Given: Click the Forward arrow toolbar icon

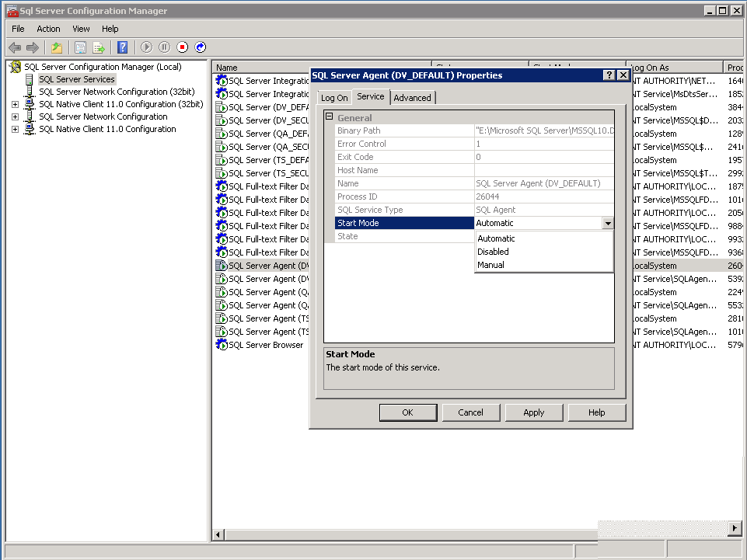Looking at the screenshot, I should pyautogui.click(x=33, y=47).
